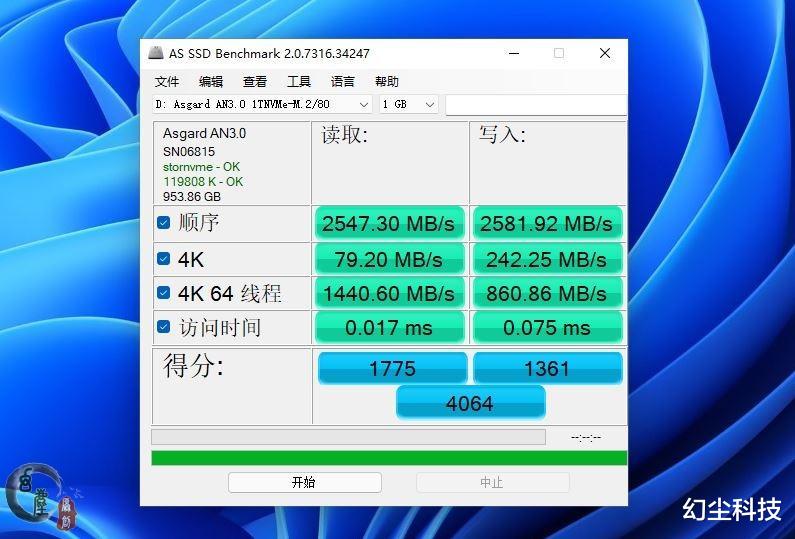Start the benchmark with 开始 button
795x539 pixels.
(305, 482)
